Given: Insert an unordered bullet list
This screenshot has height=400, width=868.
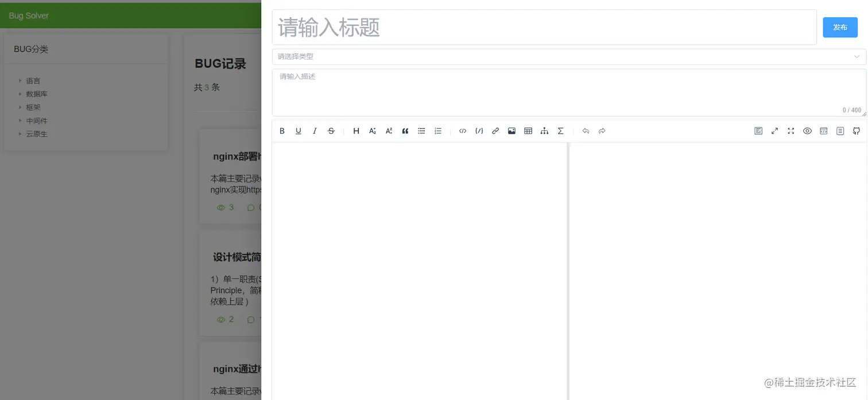Looking at the screenshot, I should pos(421,131).
